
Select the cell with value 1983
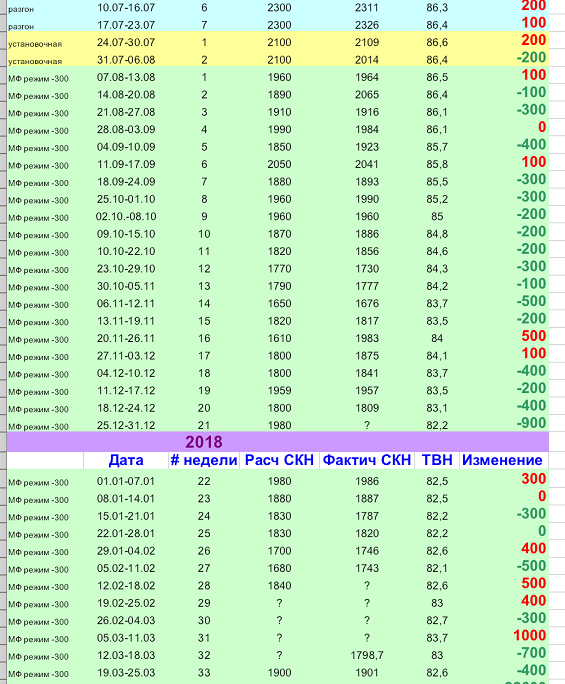pos(366,339)
